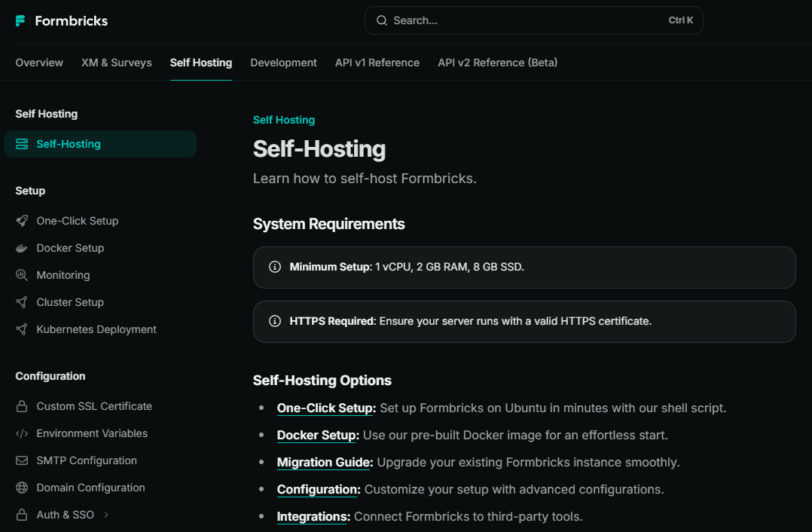Click the rocket icon beside One-Click Setup

(22, 221)
